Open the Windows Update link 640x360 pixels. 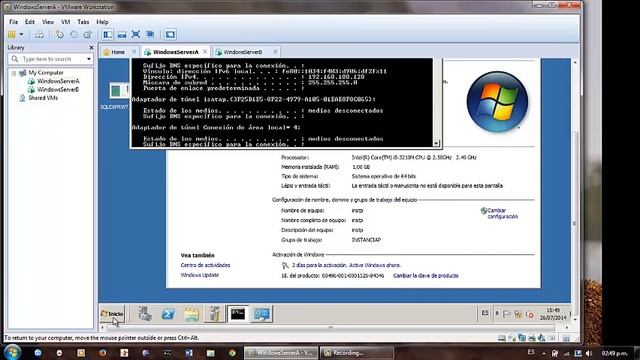coord(200,275)
